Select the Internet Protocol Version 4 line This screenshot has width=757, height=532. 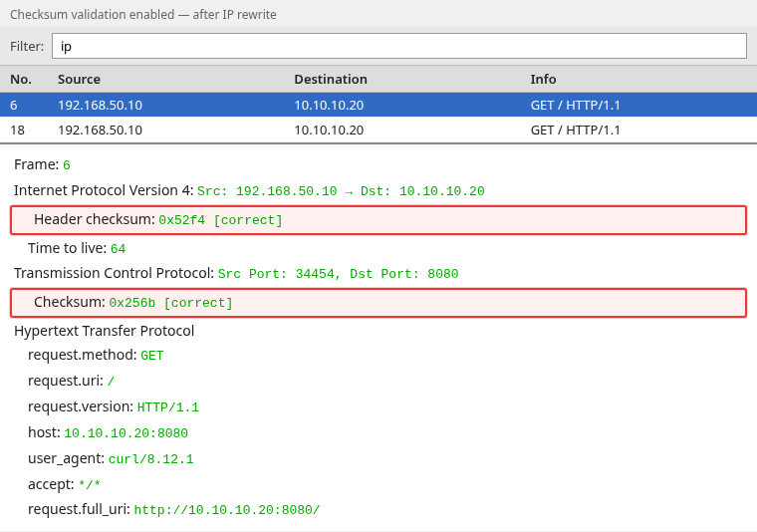(249, 190)
